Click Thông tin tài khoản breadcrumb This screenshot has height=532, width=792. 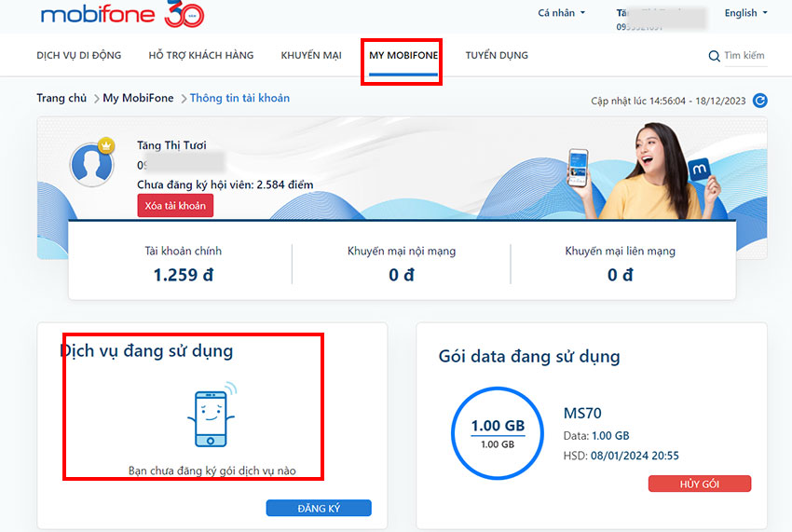pyautogui.click(x=239, y=98)
